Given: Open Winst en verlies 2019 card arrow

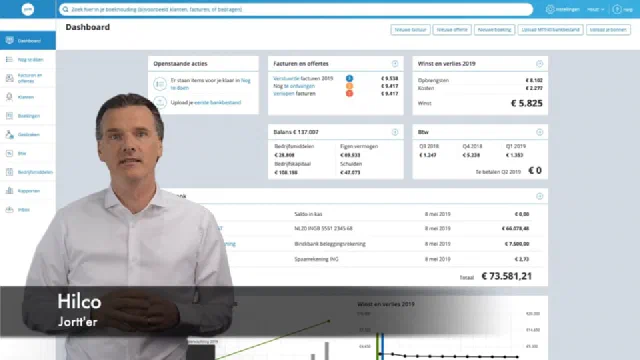Looking at the screenshot, I should (x=539, y=64).
